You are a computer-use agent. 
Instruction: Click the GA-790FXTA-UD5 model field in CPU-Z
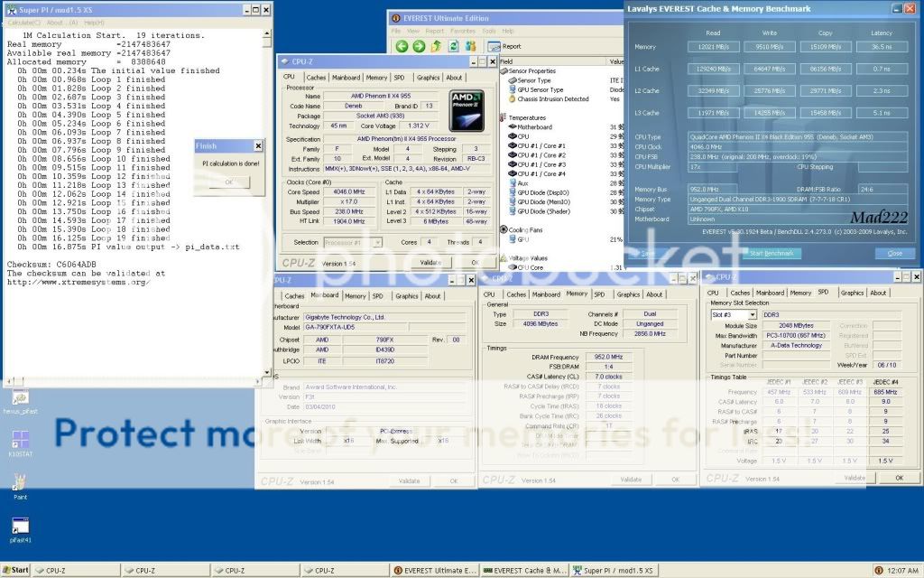pos(356,327)
